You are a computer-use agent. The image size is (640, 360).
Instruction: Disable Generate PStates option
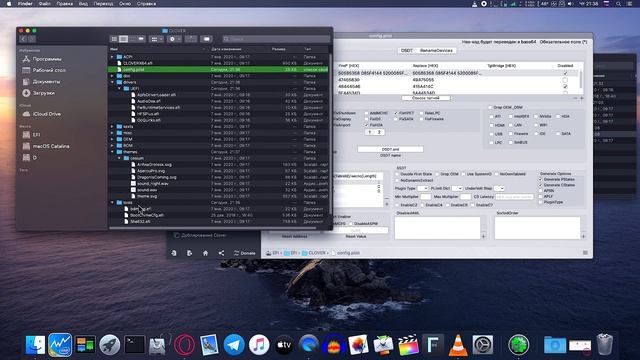(x=540, y=179)
